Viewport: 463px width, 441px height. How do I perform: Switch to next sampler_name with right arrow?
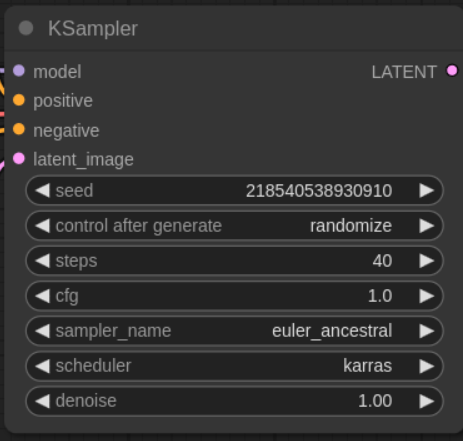427,331
